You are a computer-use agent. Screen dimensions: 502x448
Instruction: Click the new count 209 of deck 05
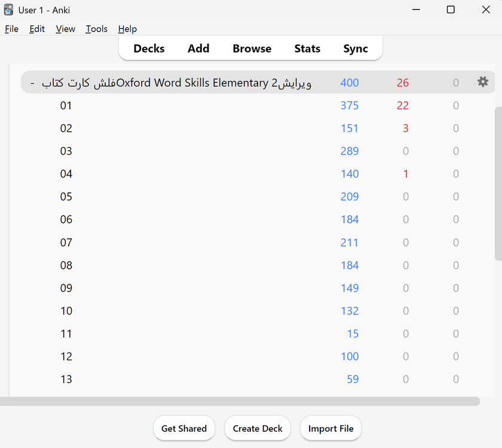[x=349, y=197]
